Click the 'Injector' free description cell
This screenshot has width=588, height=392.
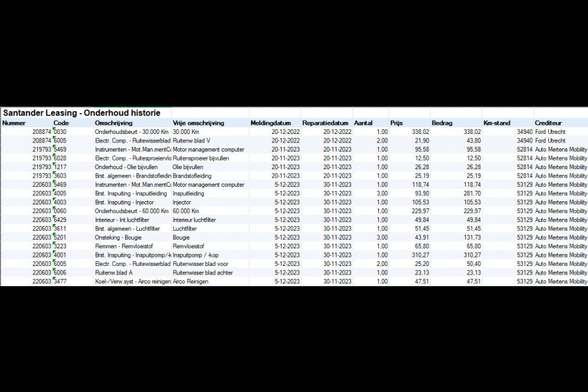[182, 203]
